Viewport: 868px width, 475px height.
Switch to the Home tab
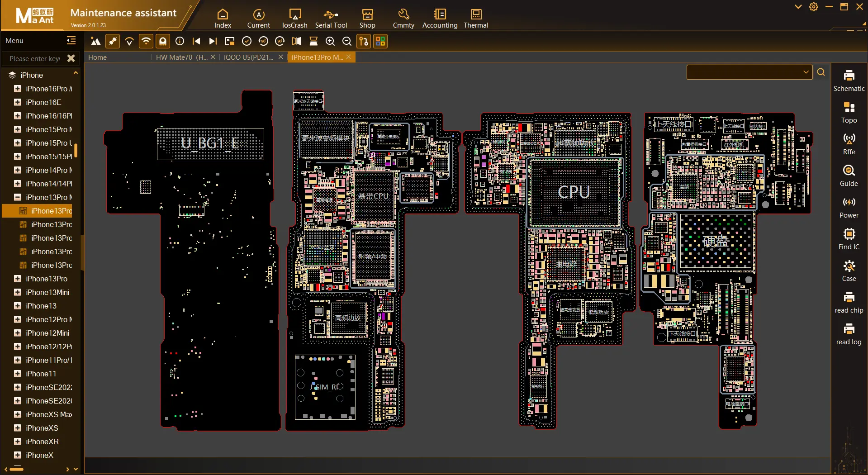pos(98,57)
